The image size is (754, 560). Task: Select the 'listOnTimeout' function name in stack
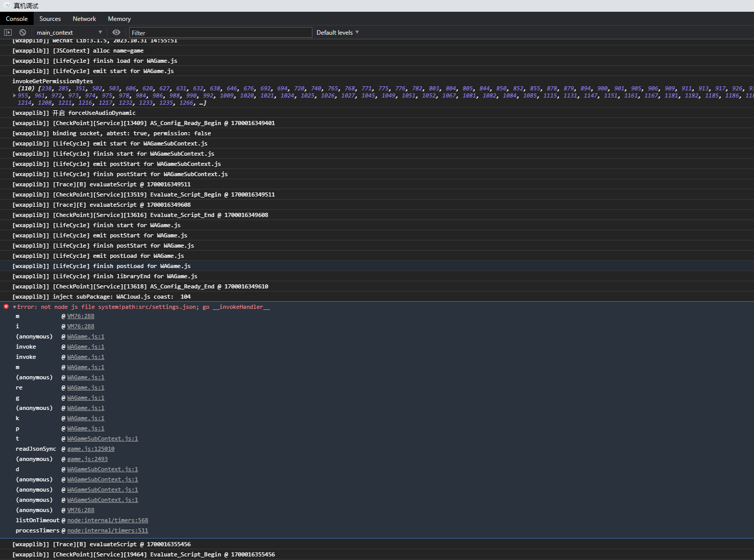coord(38,520)
